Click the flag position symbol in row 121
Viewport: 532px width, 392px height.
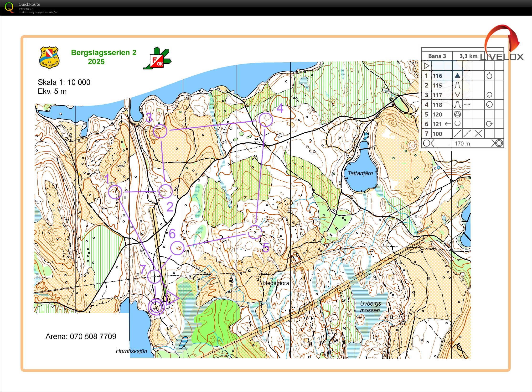(x=489, y=124)
